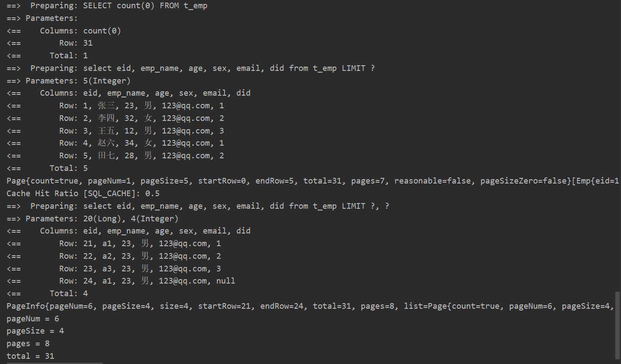Screen dimensions: 621x364
Task: Click the row containing 张三
Action: point(141,106)
